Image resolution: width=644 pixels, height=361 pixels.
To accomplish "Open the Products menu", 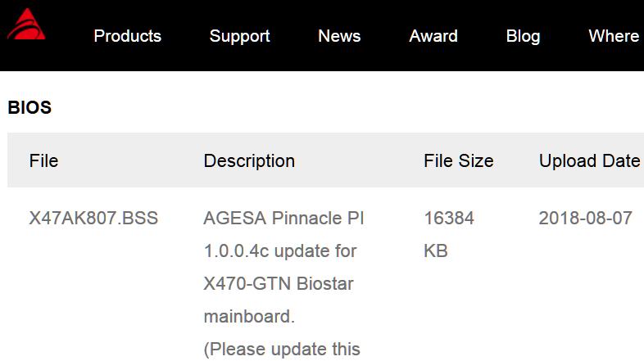I will point(127,36).
